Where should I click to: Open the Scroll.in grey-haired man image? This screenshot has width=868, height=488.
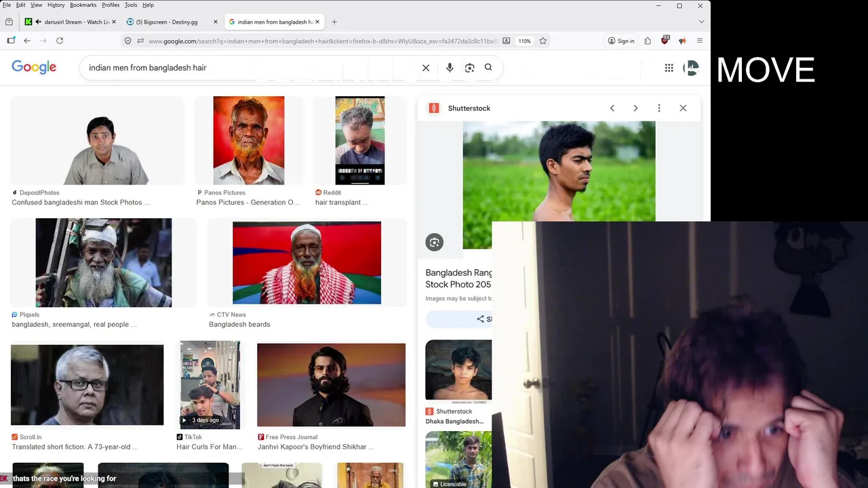coord(87,385)
